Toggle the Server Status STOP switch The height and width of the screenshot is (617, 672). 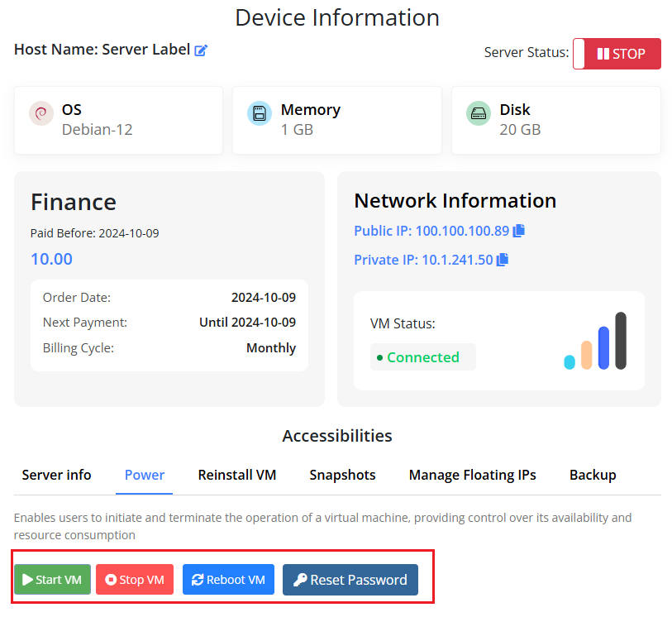[617, 54]
